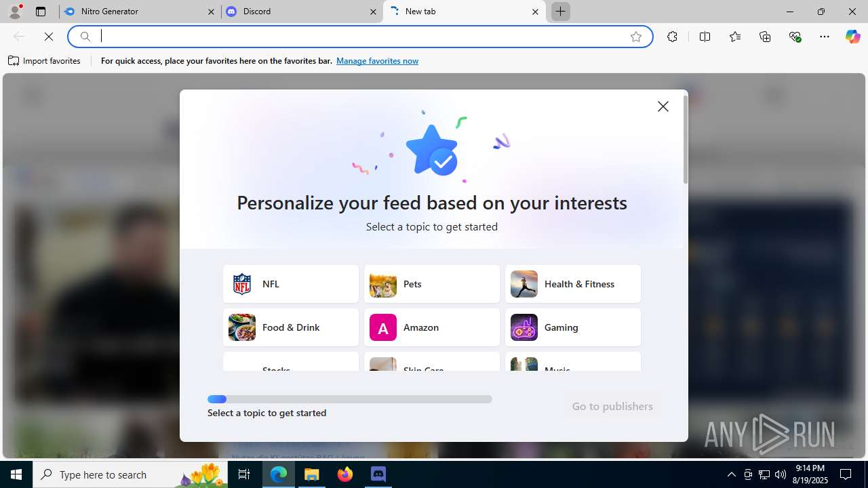Click the Food & Drink thumbnail

tap(242, 327)
